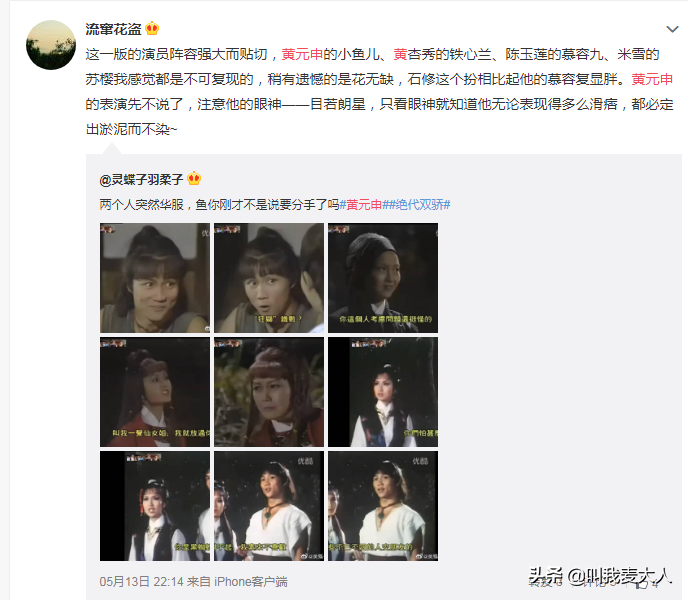Open the bottom-left thumbnail of the grid
The width and height of the screenshot is (688, 600).
point(155,506)
